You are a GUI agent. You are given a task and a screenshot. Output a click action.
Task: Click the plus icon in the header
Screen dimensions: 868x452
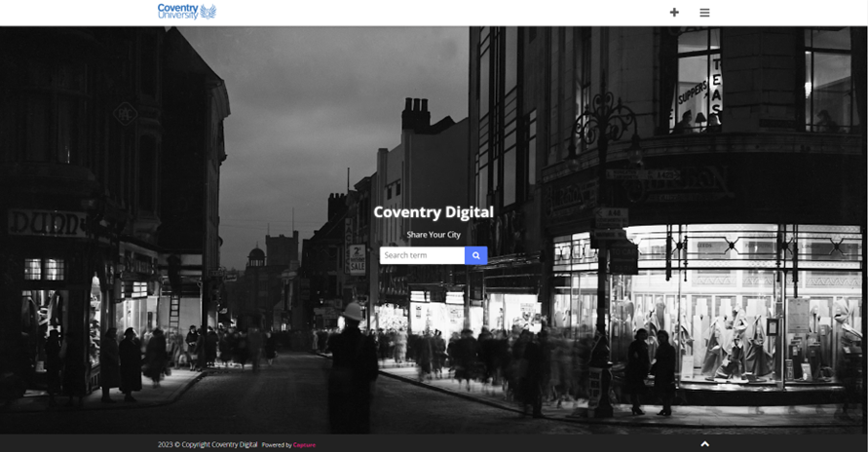coord(674,13)
